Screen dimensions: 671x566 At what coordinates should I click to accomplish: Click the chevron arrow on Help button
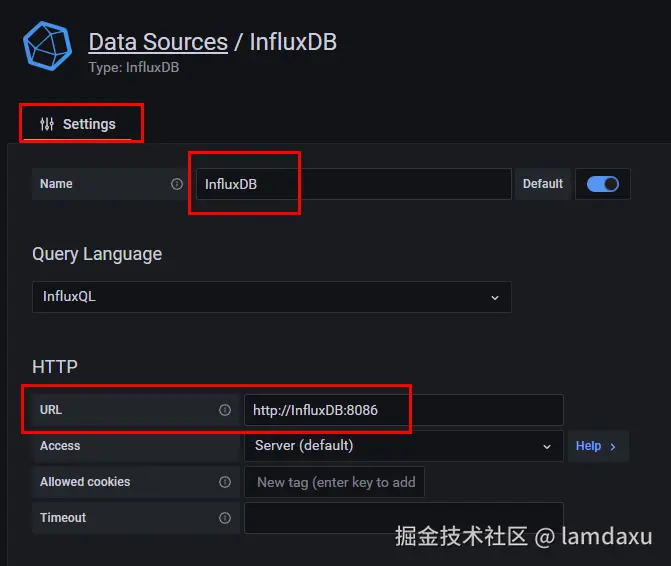(x=613, y=446)
